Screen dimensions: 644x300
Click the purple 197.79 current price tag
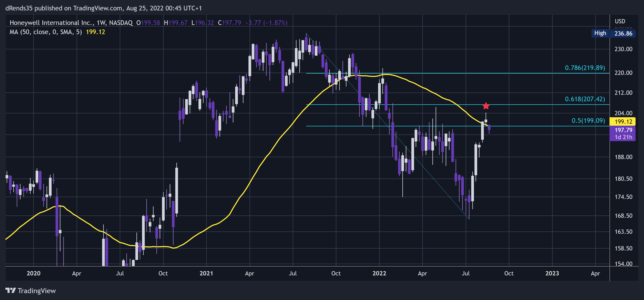coord(623,130)
